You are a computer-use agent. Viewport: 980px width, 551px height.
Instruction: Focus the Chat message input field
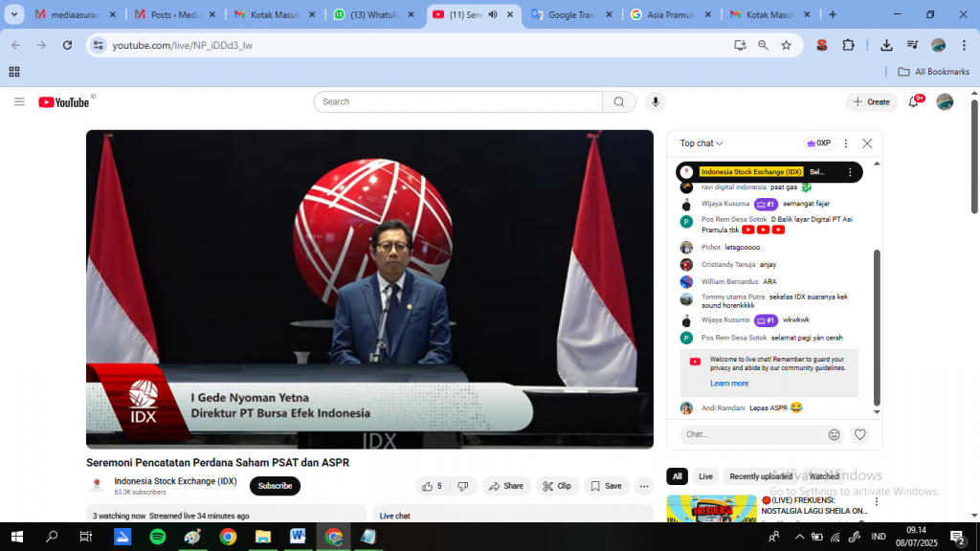click(753, 434)
